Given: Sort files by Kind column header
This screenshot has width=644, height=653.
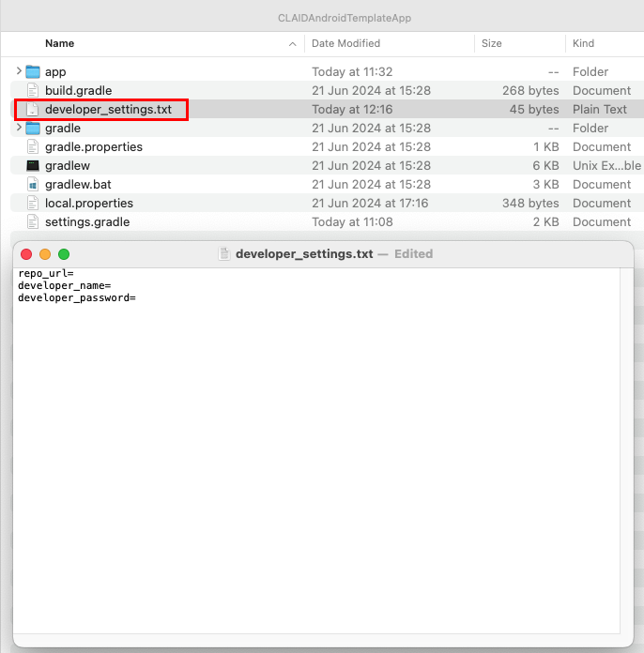Looking at the screenshot, I should coord(583,43).
